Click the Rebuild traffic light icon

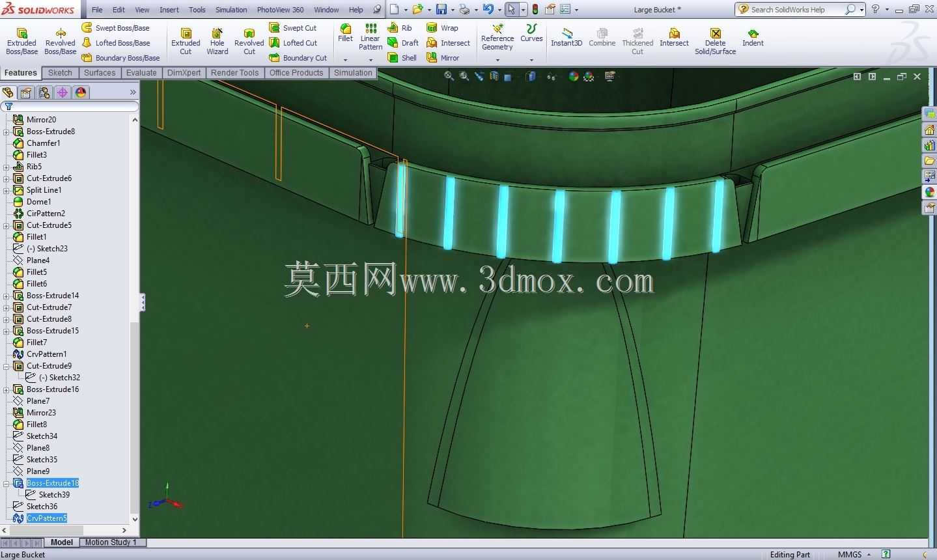(535, 10)
